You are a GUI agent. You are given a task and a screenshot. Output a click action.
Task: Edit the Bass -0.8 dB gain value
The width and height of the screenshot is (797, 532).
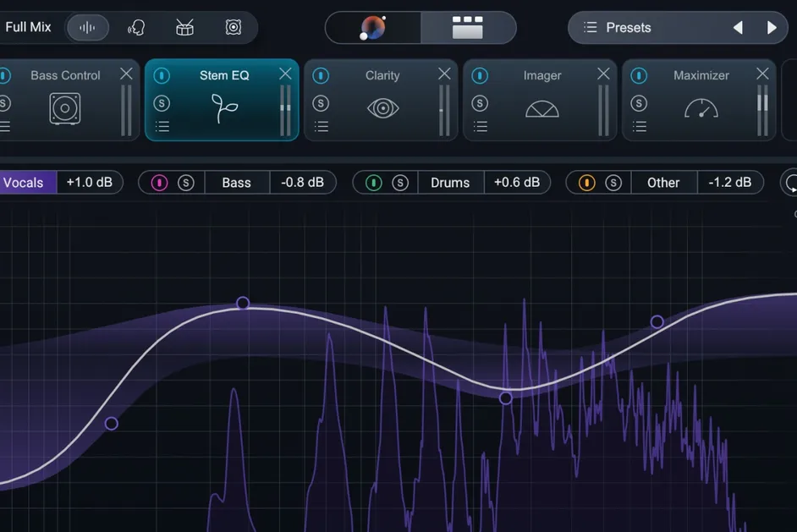point(302,183)
